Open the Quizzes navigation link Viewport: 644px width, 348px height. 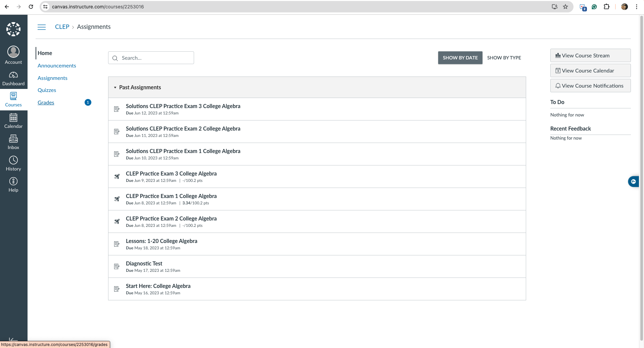coord(47,90)
